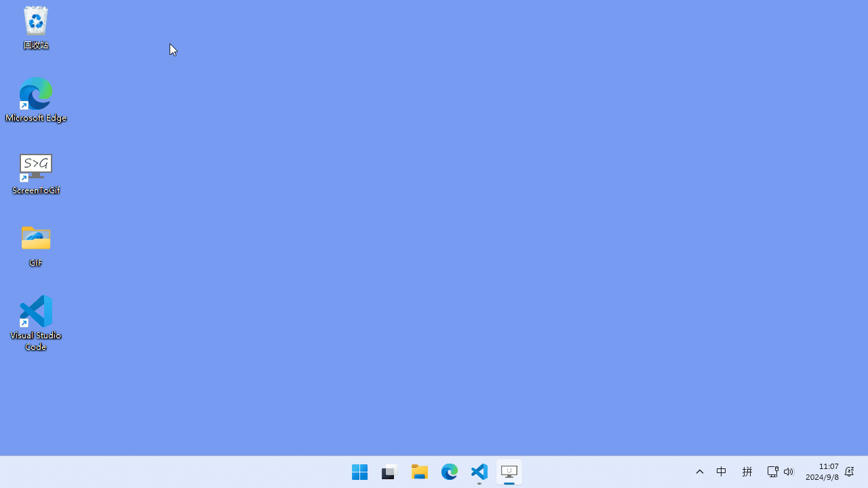Image resolution: width=868 pixels, height=488 pixels.
Task: Click the active ScreenToGif taskbar button
Action: click(x=509, y=472)
